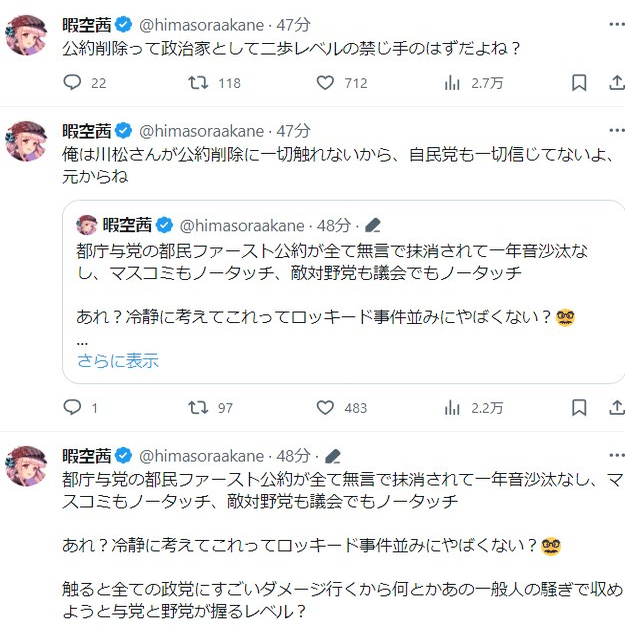Bookmark the first tweet
Viewport: 625px width, 625px height.
pyautogui.click(x=579, y=83)
